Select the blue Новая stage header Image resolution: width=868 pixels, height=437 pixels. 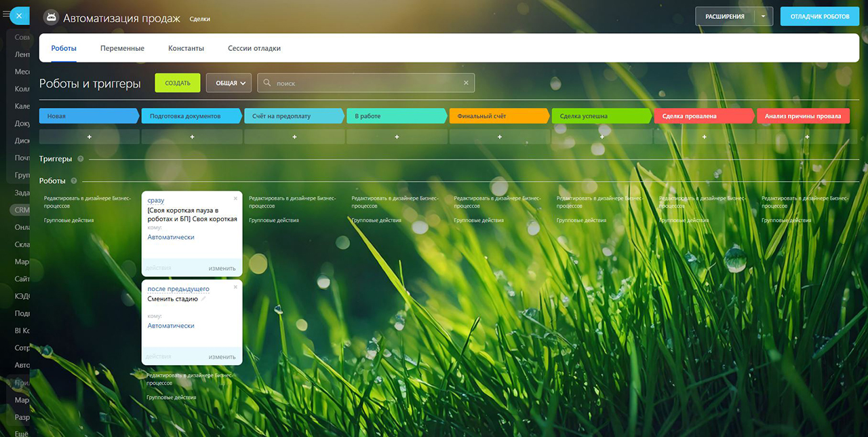pos(90,116)
